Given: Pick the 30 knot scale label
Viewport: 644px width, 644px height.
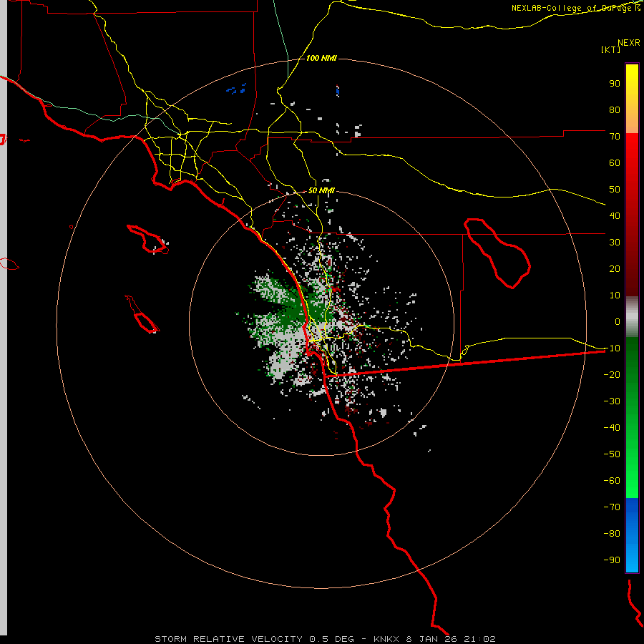Looking at the screenshot, I should point(615,243).
